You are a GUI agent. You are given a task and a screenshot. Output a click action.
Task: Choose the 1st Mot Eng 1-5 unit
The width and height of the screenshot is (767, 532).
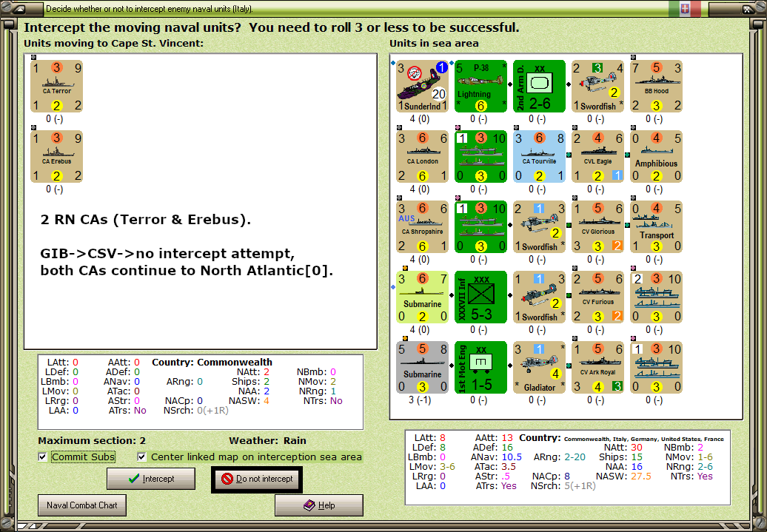coord(480,368)
